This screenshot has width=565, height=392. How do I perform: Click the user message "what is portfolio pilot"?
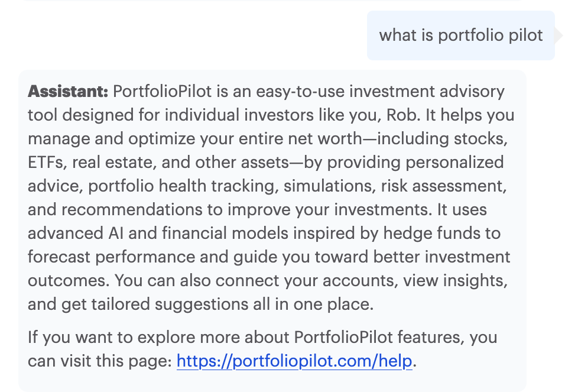click(460, 35)
